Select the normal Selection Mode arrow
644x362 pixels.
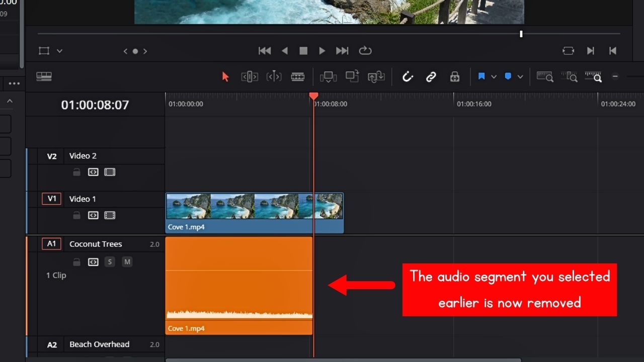click(x=225, y=76)
